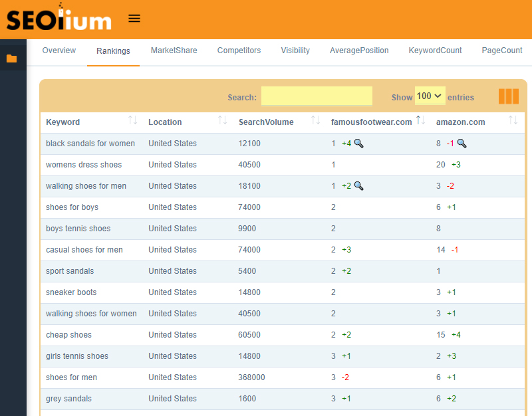Click search volume 18100
The height and width of the screenshot is (416, 532).
[249, 186]
